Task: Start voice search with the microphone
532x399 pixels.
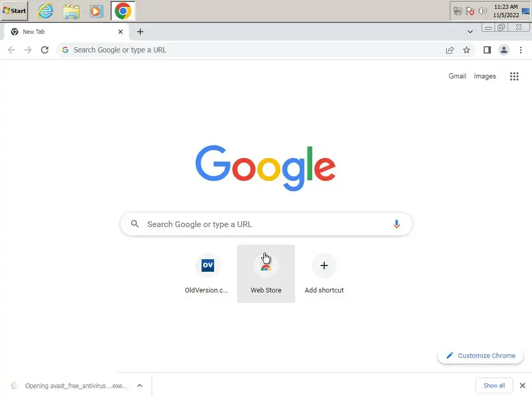Action: pyautogui.click(x=396, y=224)
